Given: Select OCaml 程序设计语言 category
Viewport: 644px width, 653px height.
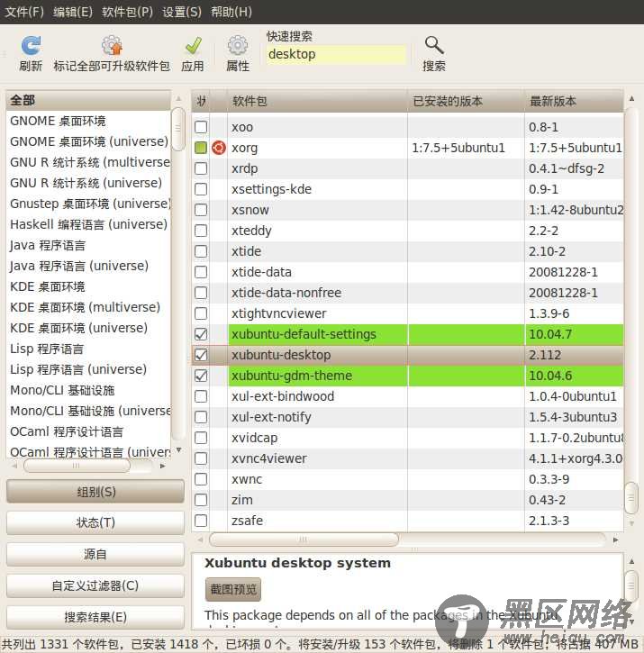Looking at the screenshot, I should click(x=89, y=431).
